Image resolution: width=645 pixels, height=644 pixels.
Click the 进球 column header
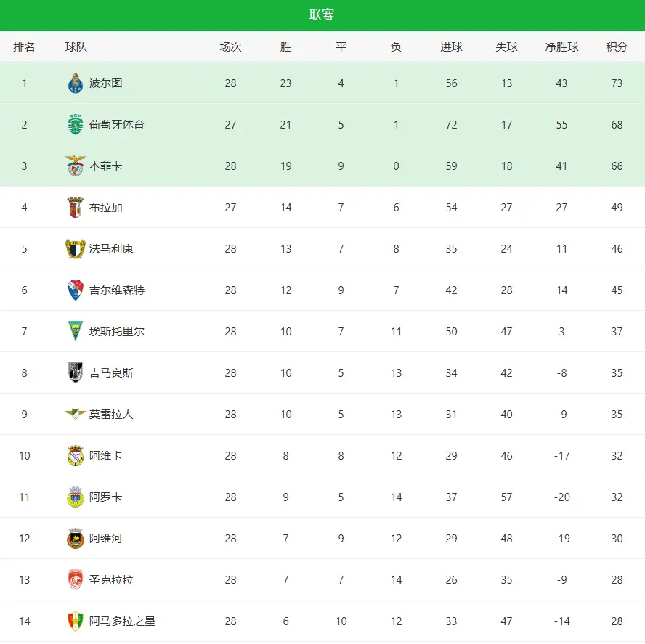tap(451, 47)
